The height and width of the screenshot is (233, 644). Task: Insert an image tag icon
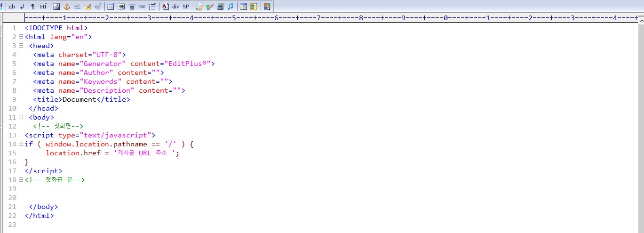[56, 7]
